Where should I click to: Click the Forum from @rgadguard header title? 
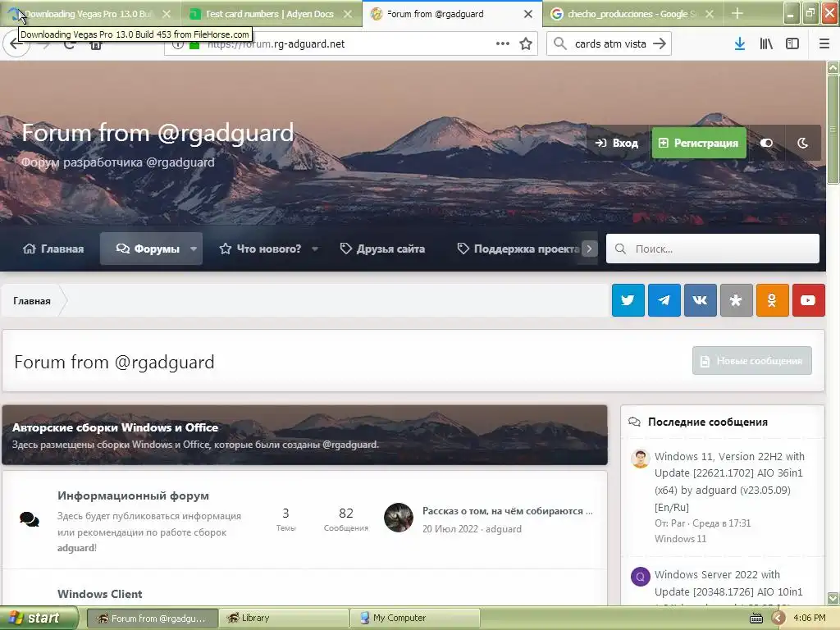pyautogui.click(x=157, y=133)
